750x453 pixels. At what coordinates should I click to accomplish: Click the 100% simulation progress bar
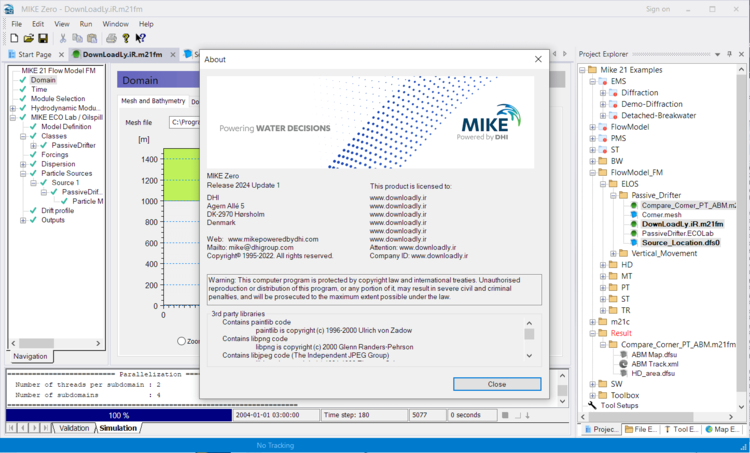click(x=119, y=414)
